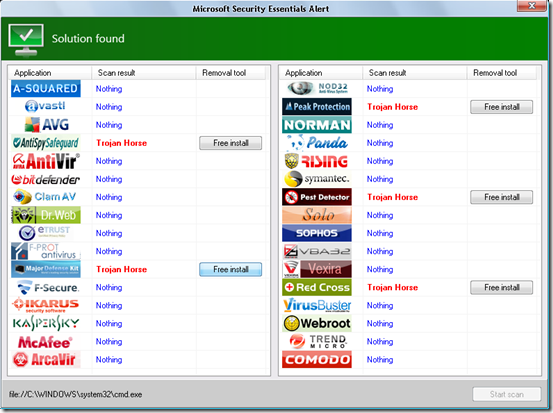Click Nothing result for NOD32
This screenshot has height=413, width=553.
(380, 89)
